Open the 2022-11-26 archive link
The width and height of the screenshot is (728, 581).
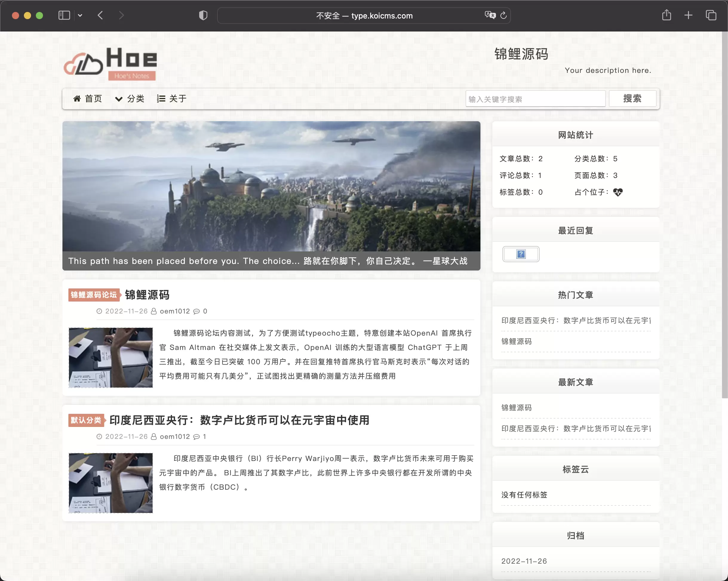pyautogui.click(x=524, y=561)
